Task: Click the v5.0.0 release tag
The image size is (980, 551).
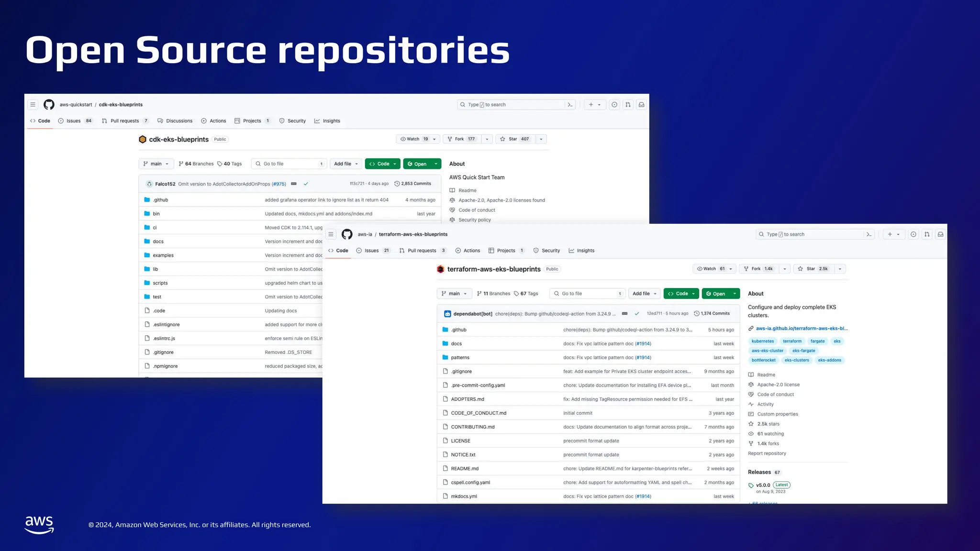Action: [763, 485]
